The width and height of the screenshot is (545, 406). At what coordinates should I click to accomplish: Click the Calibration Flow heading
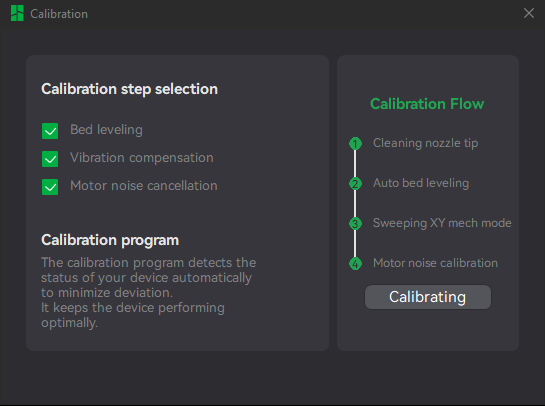tap(427, 104)
